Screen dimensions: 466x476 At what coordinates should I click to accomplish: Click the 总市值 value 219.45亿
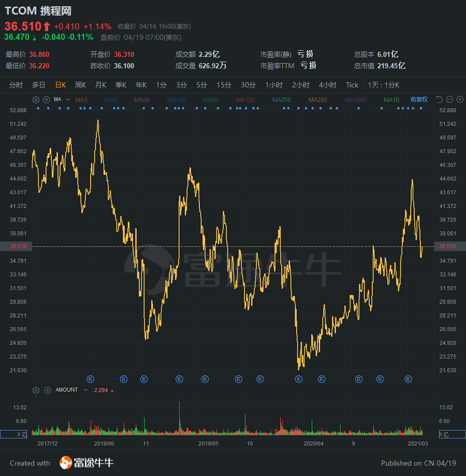(x=391, y=66)
